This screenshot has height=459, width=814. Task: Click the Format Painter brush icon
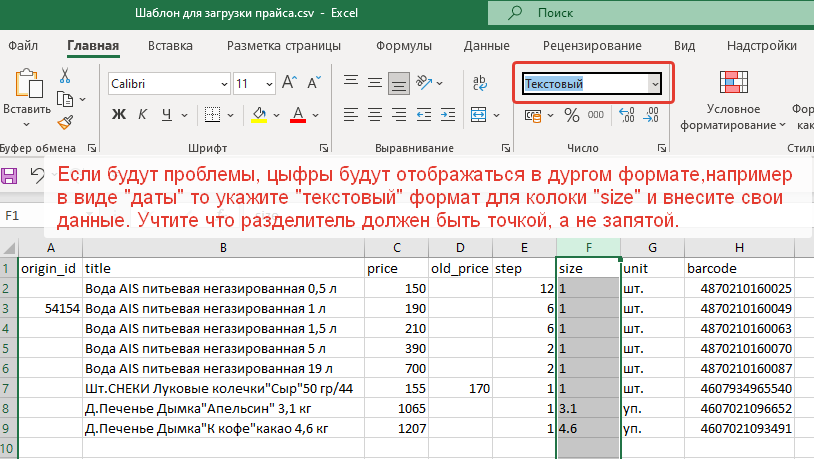pos(65,122)
